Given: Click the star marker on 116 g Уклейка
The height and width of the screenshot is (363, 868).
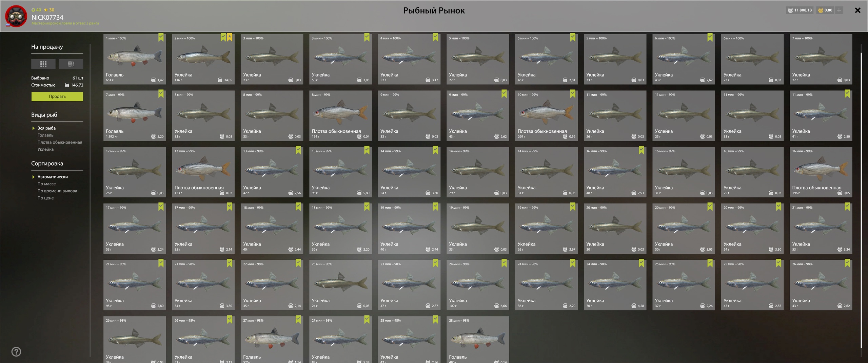Looking at the screenshot, I should coord(230,37).
